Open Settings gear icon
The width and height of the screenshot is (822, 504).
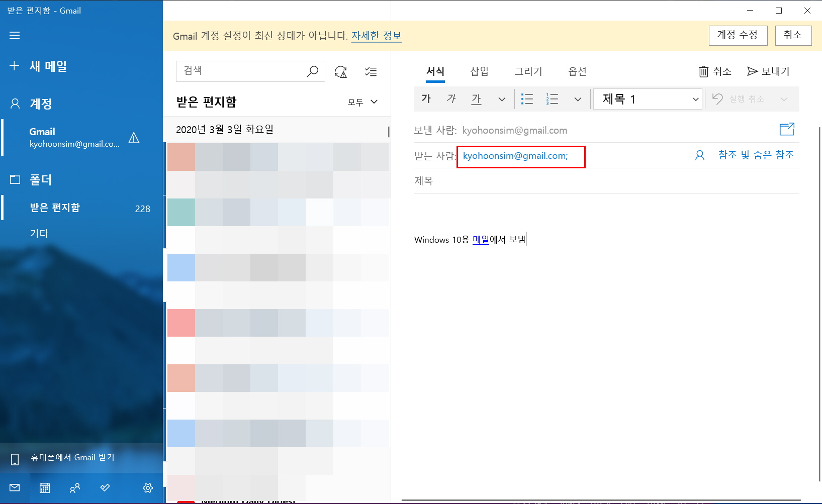(148, 487)
